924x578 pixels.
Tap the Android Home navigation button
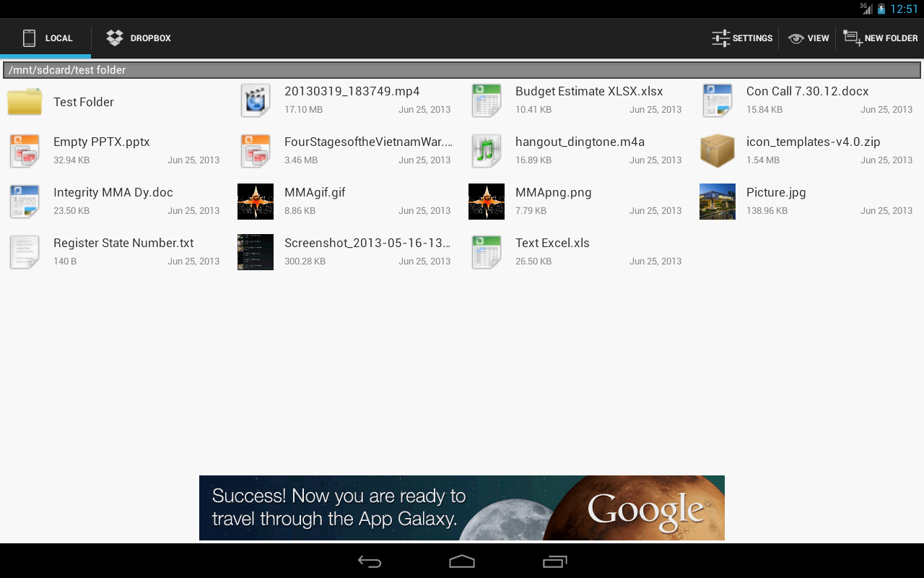pyautogui.click(x=462, y=561)
